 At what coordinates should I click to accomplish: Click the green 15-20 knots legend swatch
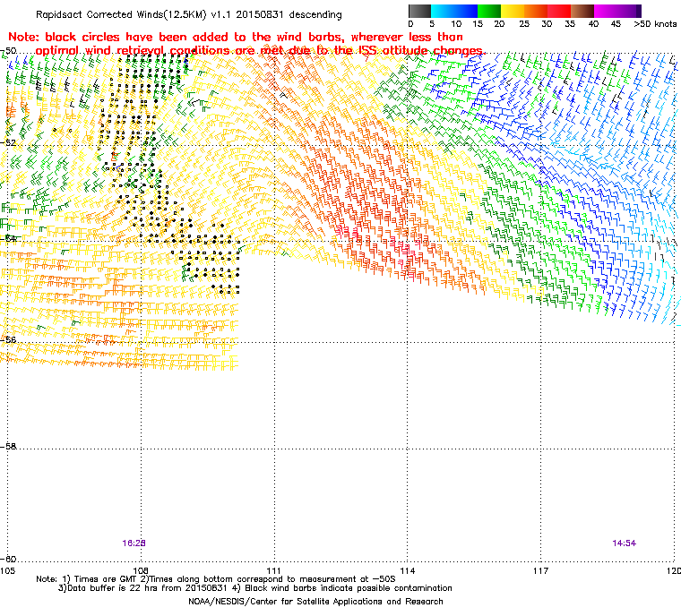click(x=489, y=11)
